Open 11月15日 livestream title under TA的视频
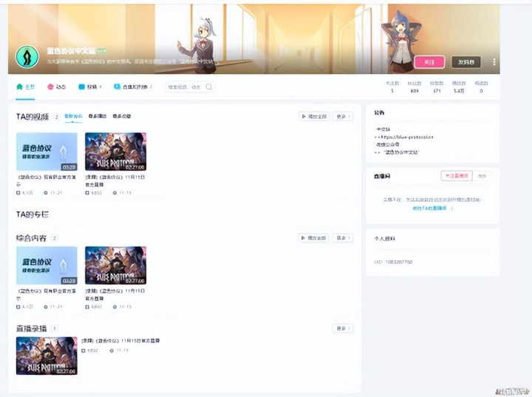Screen dimensions: 532x397 115,180
